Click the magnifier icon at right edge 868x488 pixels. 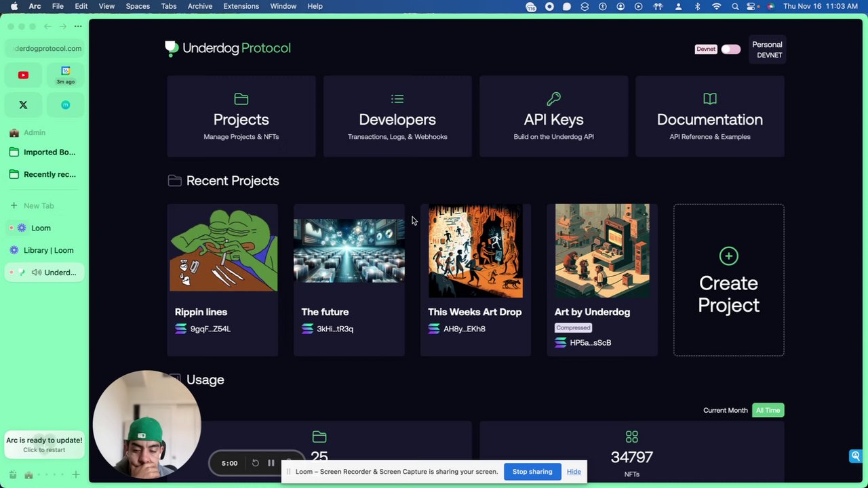click(x=856, y=456)
